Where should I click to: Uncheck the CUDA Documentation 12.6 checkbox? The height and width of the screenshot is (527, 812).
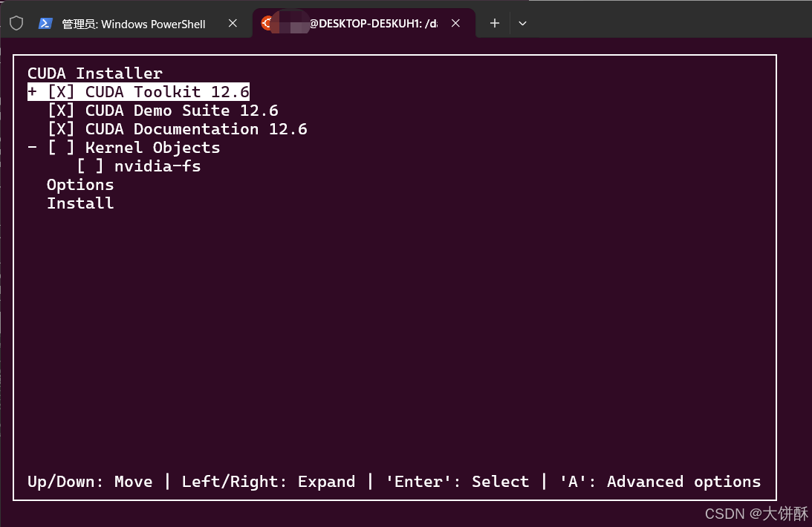61,129
